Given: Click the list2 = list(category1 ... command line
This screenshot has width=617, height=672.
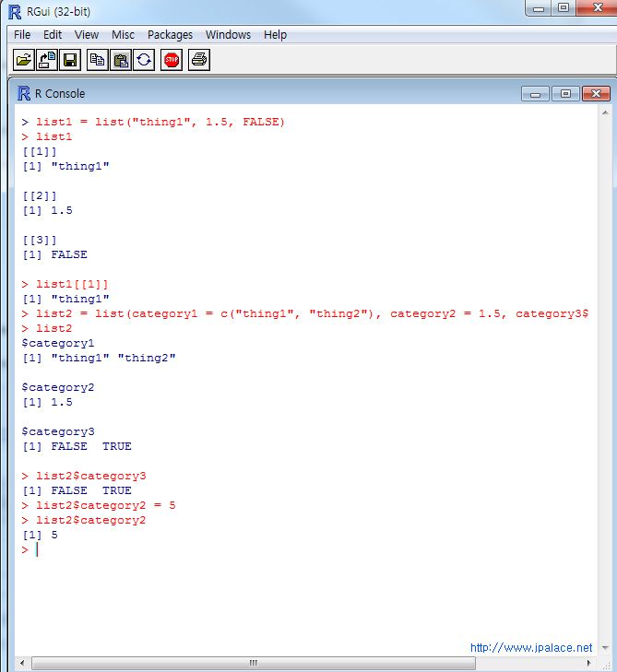Looking at the screenshot, I should (312, 313).
